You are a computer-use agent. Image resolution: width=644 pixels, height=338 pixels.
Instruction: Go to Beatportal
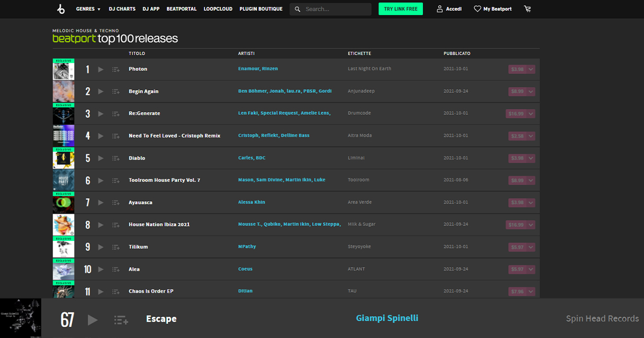(x=181, y=9)
